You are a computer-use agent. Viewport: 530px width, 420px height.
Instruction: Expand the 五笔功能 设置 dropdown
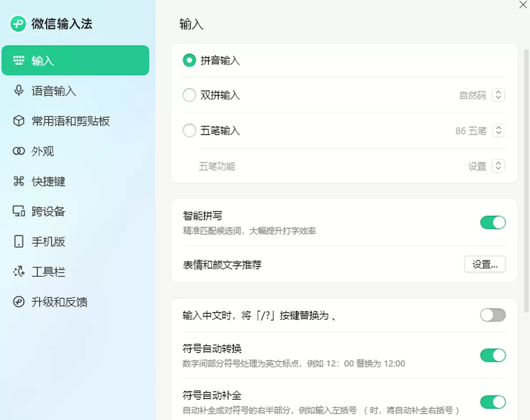pos(498,166)
